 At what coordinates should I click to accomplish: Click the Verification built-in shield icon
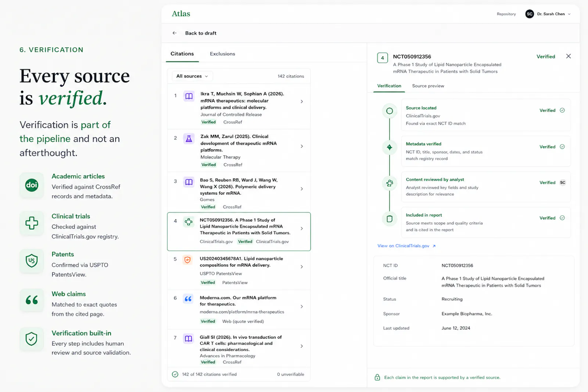(32, 339)
